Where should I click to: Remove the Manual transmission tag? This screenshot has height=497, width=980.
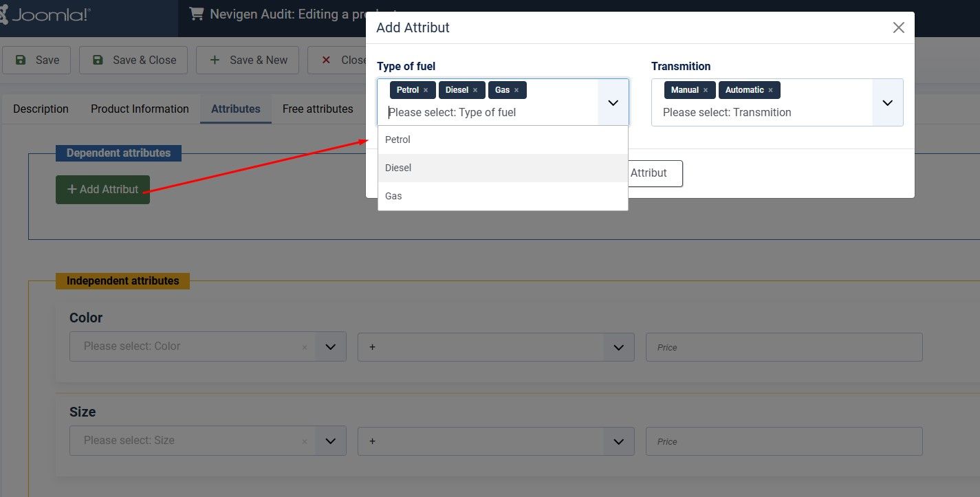[706, 90]
